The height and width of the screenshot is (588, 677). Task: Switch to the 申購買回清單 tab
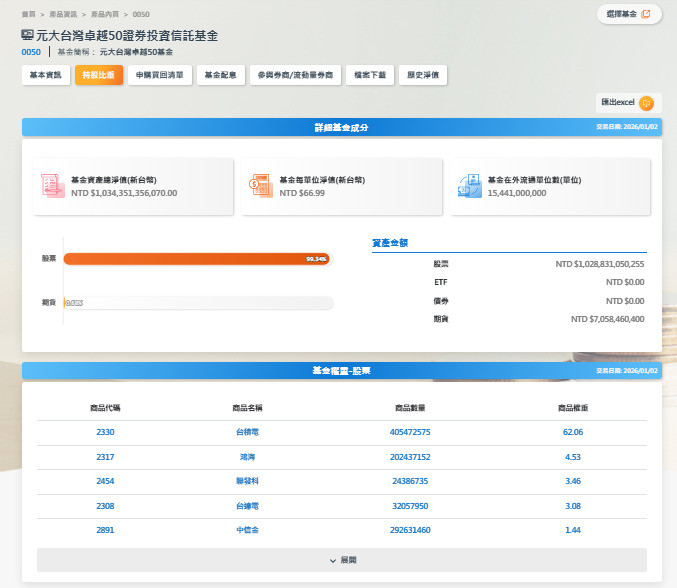tap(160, 75)
